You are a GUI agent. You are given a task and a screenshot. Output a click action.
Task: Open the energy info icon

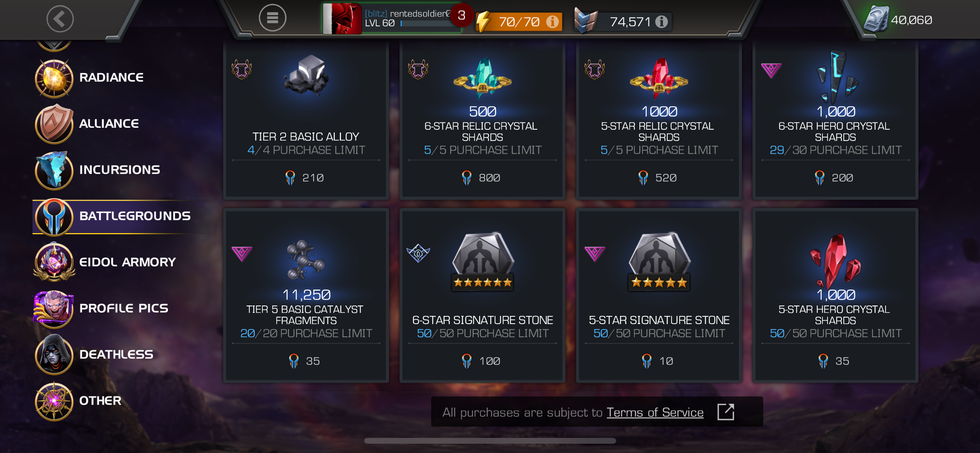point(552,22)
